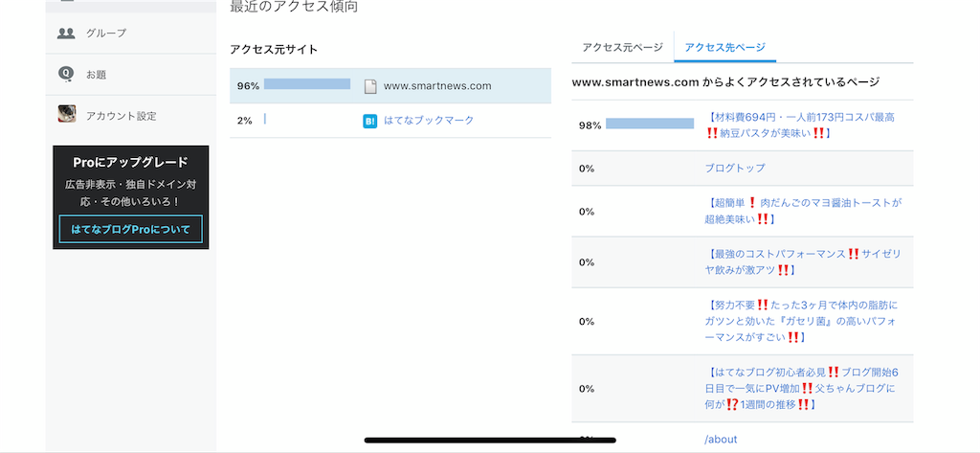
Task: Select the www.smartnews.com access source row
Action: point(390,86)
